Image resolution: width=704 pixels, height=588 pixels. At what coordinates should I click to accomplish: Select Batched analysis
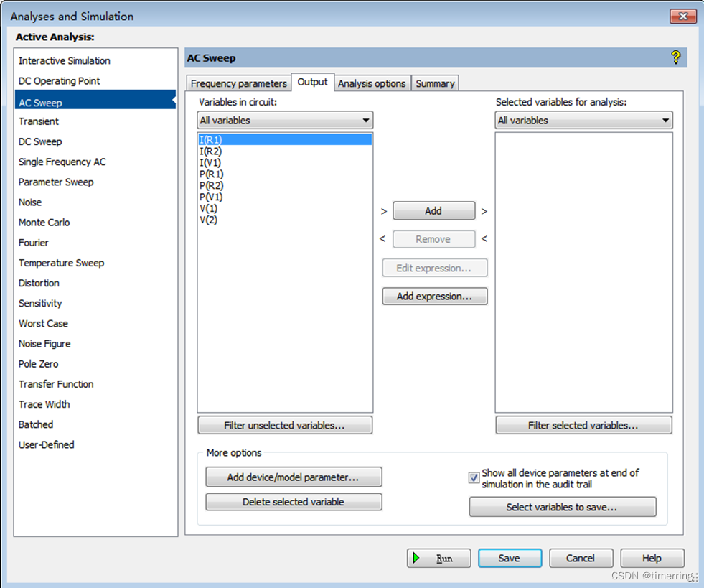point(36,424)
